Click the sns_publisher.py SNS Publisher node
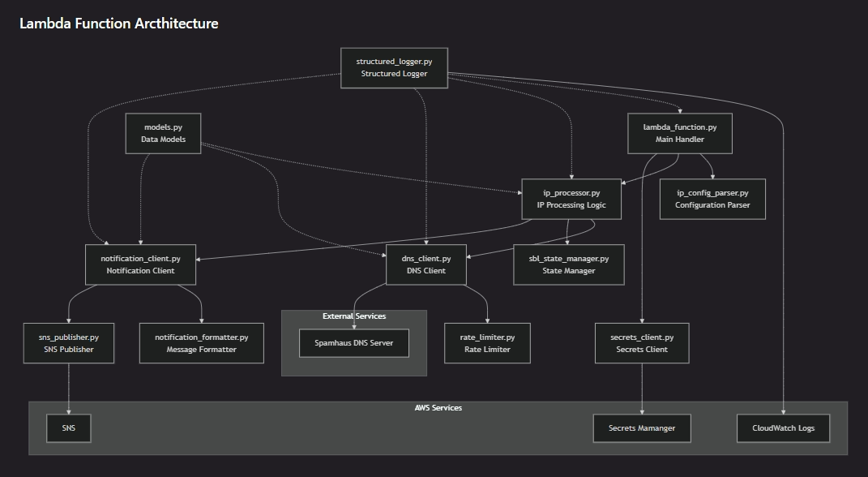The image size is (868, 477). point(69,343)
